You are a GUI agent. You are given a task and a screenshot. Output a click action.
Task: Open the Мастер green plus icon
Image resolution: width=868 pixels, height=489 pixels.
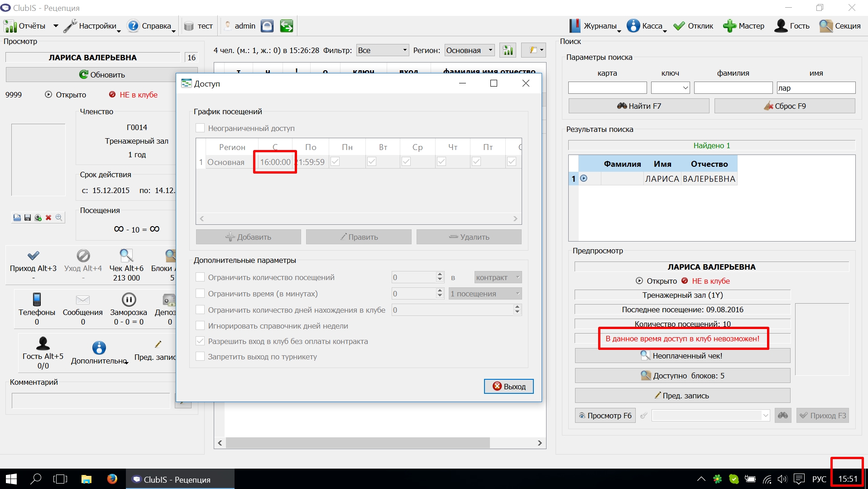(729, 26)
